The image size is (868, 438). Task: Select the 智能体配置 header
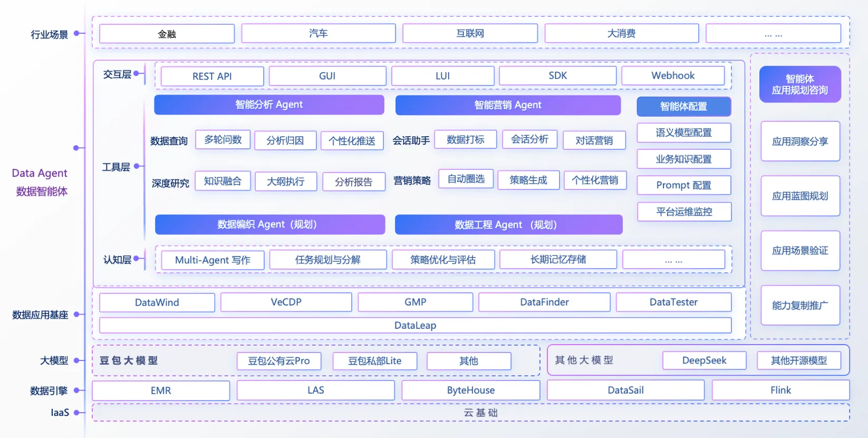[684, 107]
